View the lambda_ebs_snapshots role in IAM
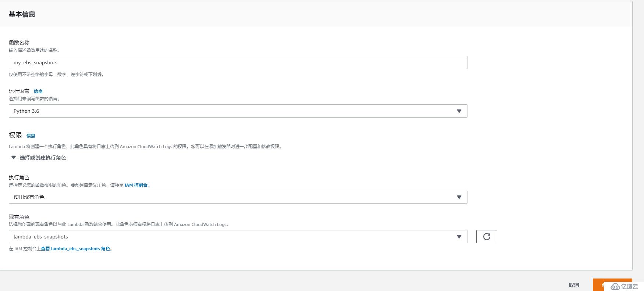Image resolution: width=644 pixels, height=291 pixels. click(75, 249)
